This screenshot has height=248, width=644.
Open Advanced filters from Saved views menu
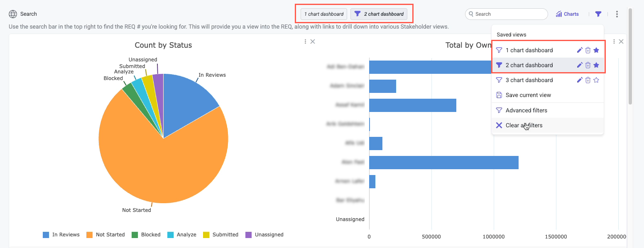[526, 110]
